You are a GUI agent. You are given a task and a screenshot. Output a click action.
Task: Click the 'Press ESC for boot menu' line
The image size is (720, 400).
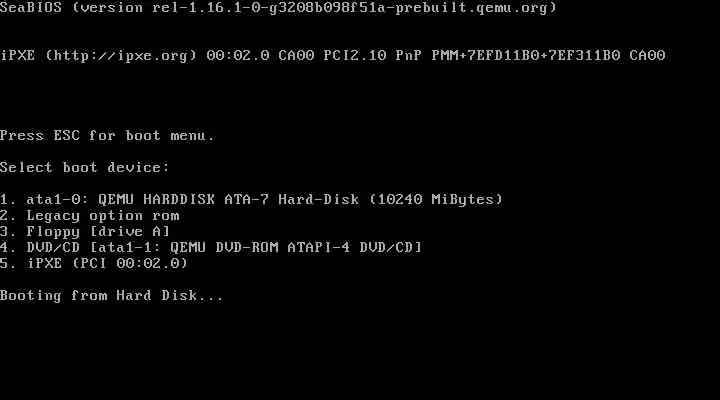107,135
